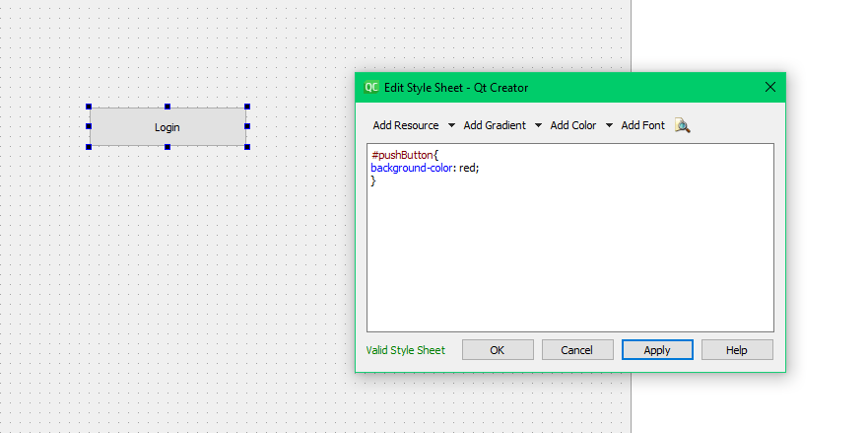The image size is (868, 433).
Task: Cancel the style sheet edit
Action: (577, 350)
